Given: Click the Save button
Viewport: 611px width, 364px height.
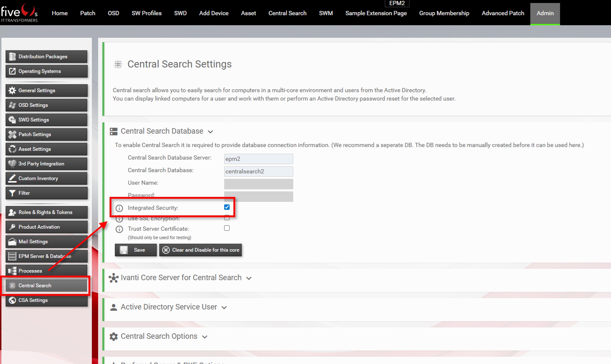Looking at the screenshot, I should [x=136, y=250].
